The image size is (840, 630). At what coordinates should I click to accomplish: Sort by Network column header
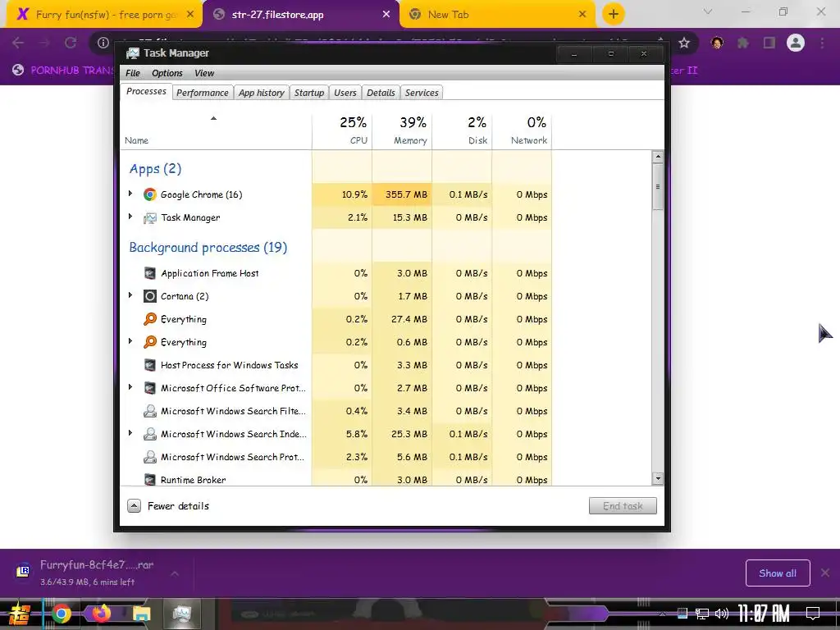tap(522, 130)
